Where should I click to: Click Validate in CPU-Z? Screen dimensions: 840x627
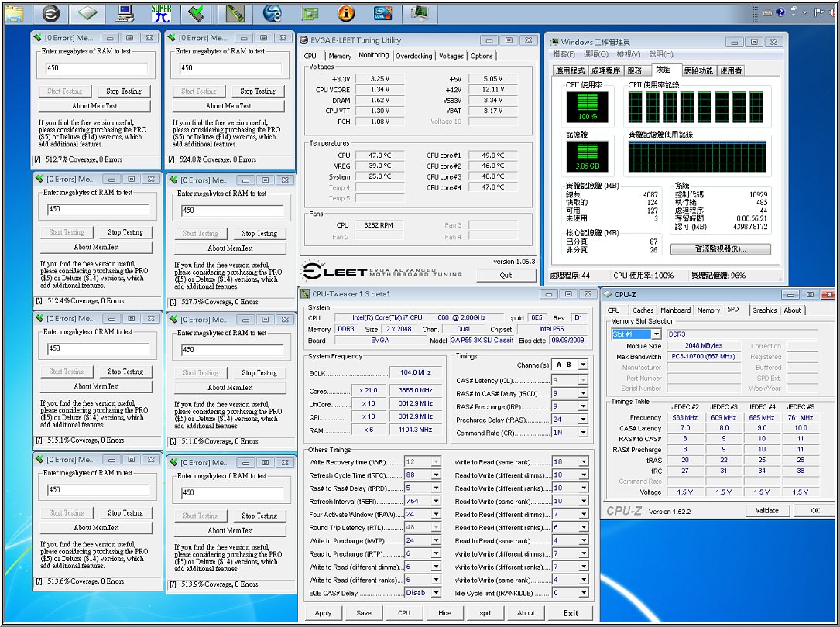click(766, 511)
